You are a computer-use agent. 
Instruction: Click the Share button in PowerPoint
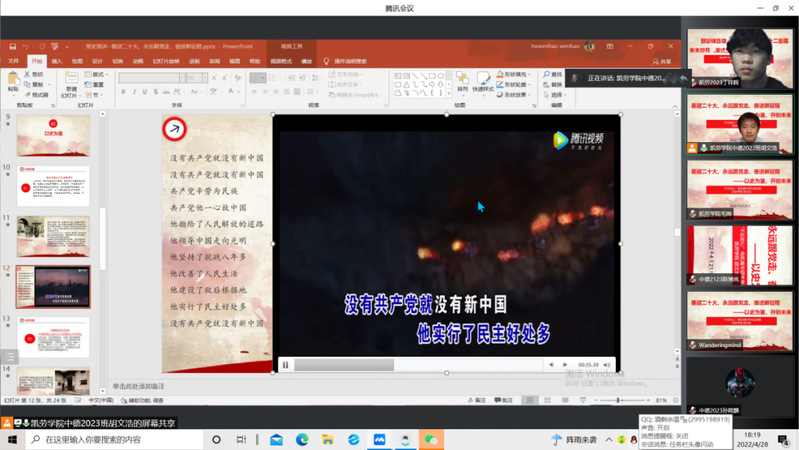tap(661, 61)
